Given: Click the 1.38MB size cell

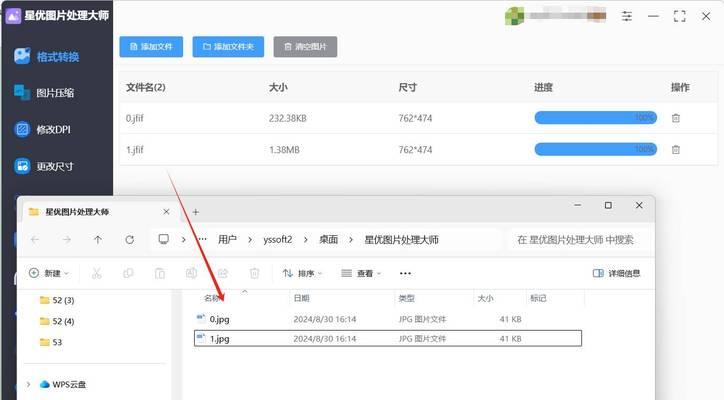Looking at the screenshot, I should (284, 150).
